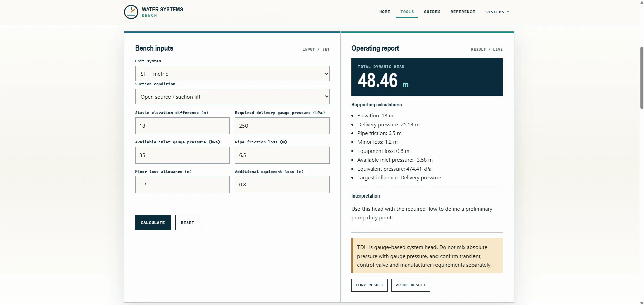Image resolution: width=644 pixels, height=305 pixels.
Task: Click the Available inlet gauge pressure field
Action: tap(182, 155)
